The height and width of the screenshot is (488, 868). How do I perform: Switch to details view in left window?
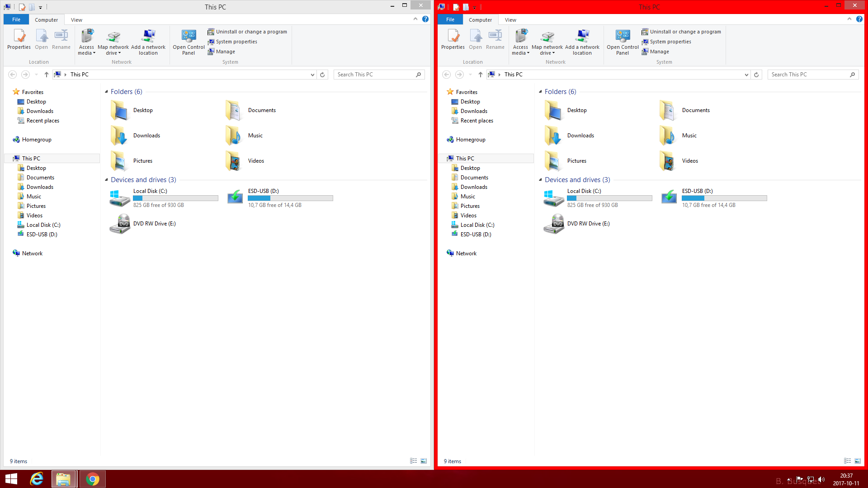[x=413, y=461]
